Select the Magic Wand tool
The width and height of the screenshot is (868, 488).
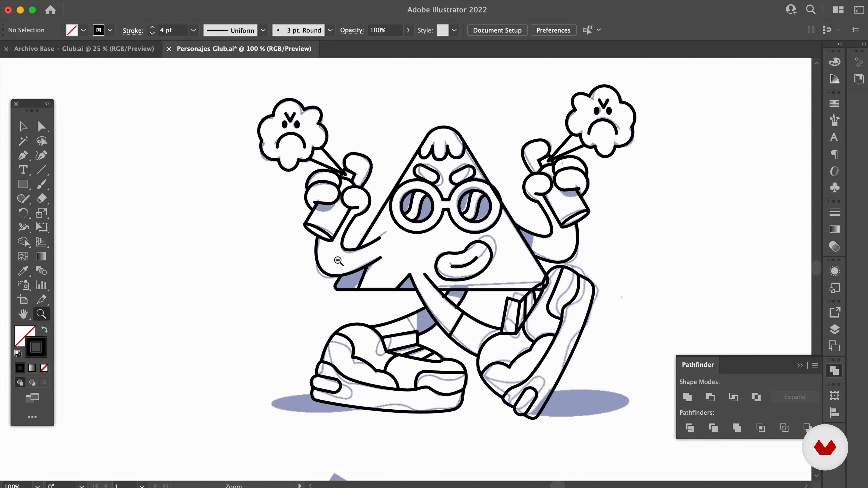click(23, 141)
